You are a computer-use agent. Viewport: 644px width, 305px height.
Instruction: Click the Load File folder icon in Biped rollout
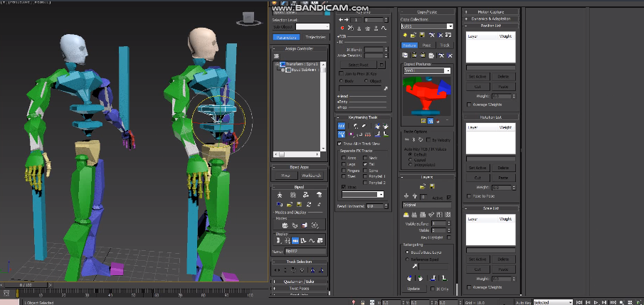(290, 204)
